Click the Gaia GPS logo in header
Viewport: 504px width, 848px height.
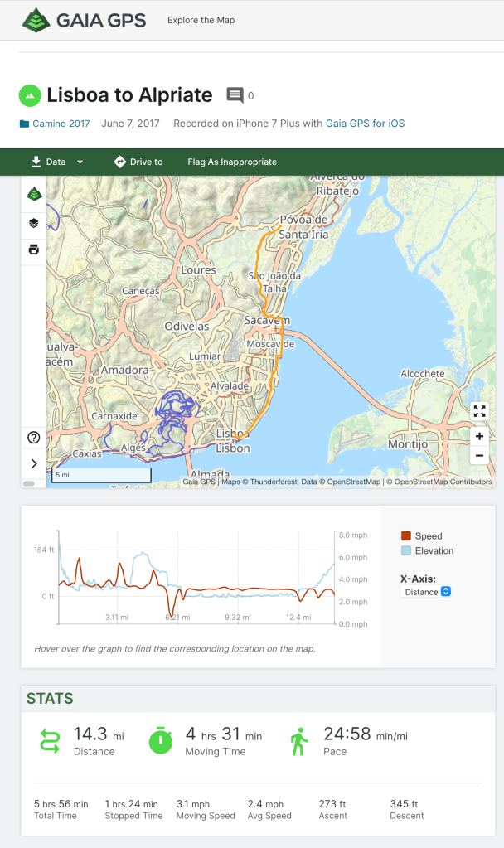84,20
